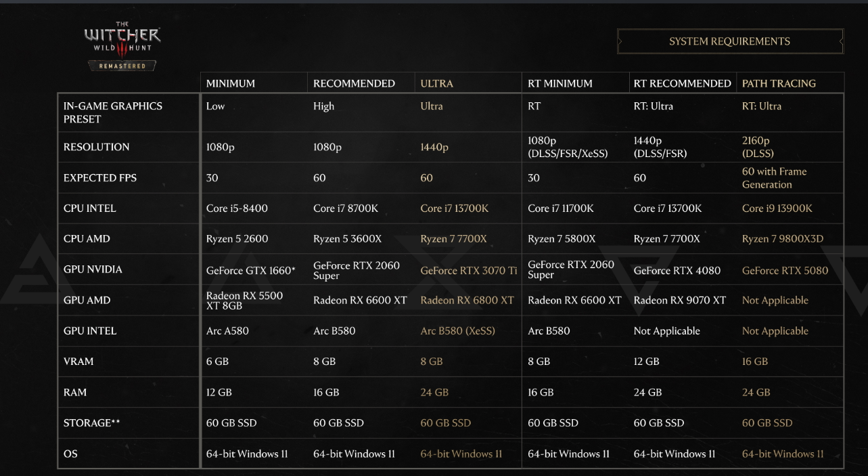Click the Ryzen 7 9800X3D cell

point(783,239)
